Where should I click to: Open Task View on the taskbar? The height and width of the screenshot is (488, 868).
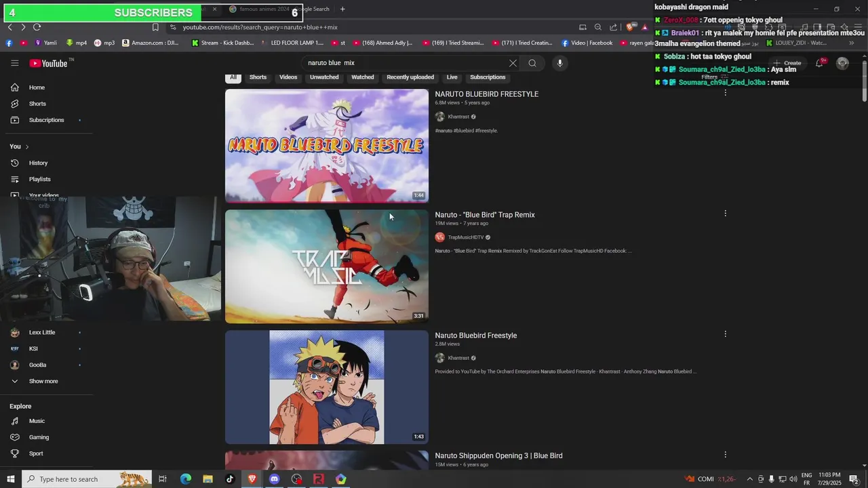pyautogui.click(x=163, y=479)
